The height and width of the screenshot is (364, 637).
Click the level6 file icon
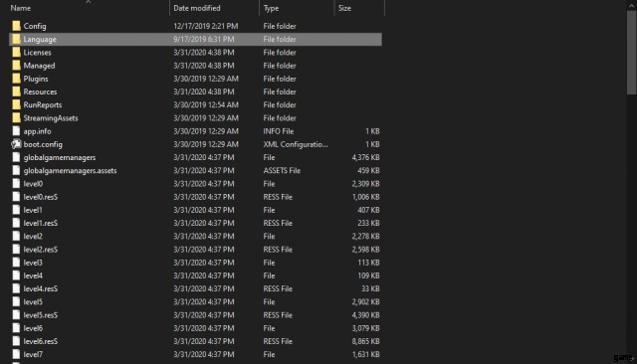pos(16,328)
